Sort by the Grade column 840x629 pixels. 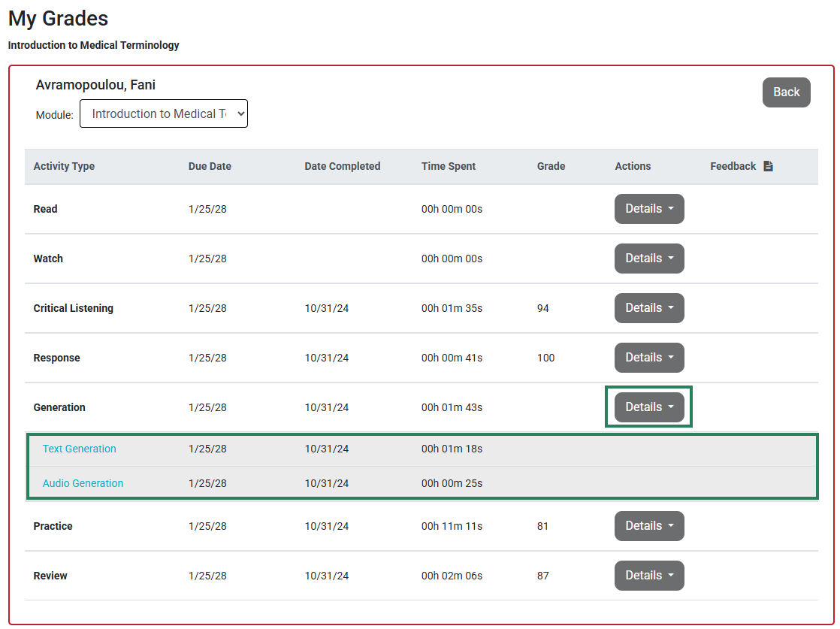[x=551, y=166]
